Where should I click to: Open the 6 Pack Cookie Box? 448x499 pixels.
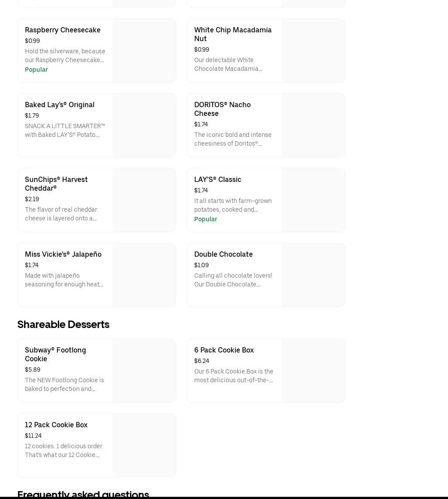pos(224,350)
